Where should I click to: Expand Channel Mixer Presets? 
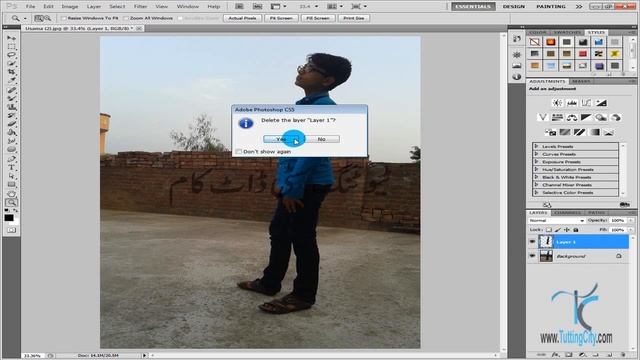[x=537, y=184]
